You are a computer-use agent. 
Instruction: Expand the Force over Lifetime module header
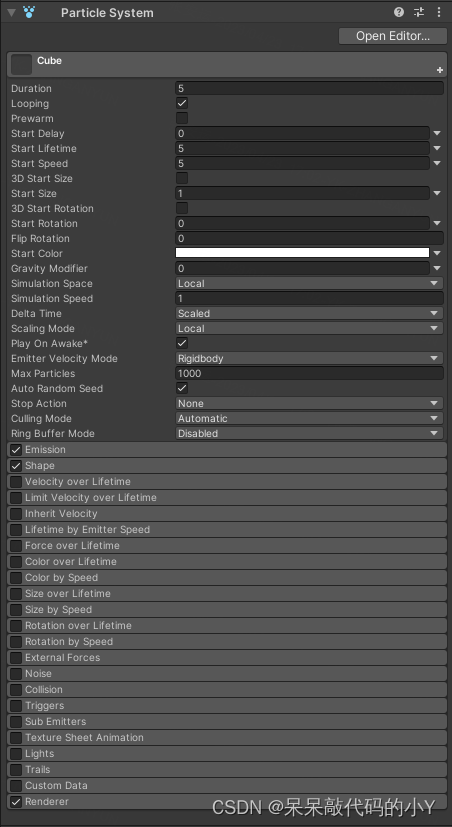tap(227, 546)
